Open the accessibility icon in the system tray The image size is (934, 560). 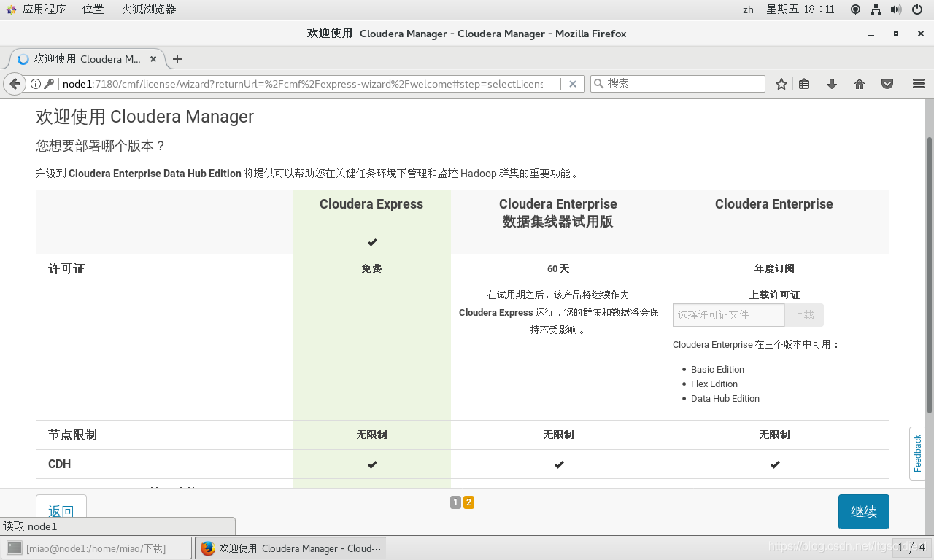(x=855, y=9)
